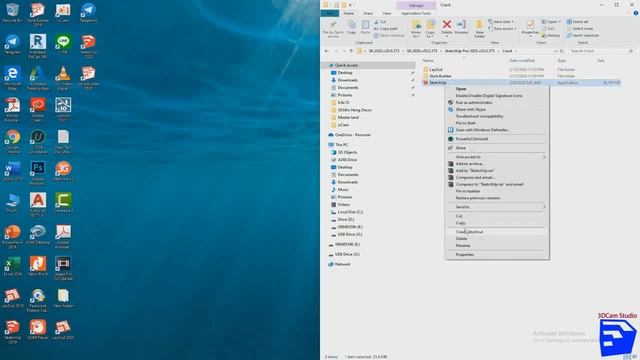Click the red X Delete ribbon icon
The image size is (640, 360).
point(447,25)
